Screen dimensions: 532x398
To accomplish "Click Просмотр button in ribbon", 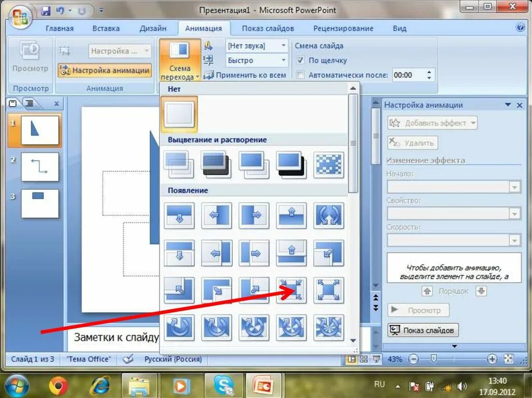I will click(30, 57).
